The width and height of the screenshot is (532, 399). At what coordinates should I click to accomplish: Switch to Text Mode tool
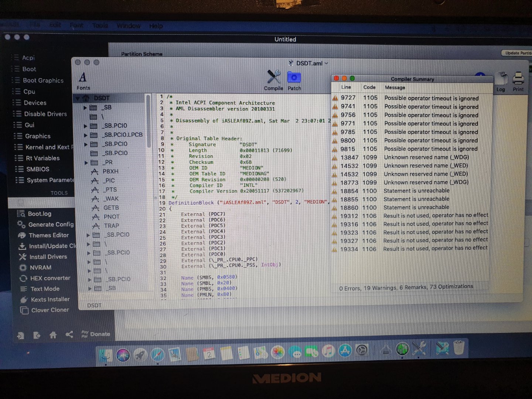pyautogui.click(x=40, y=289)
